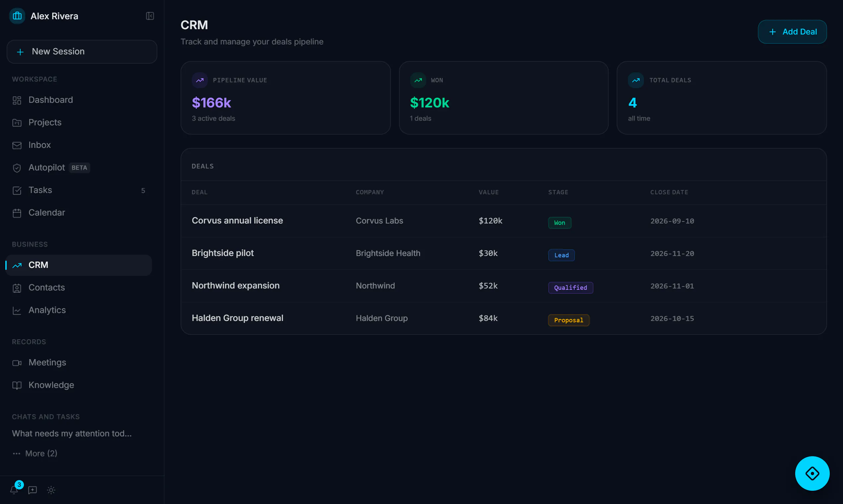The image size is (843, 504).
Task: Open the Meetings records page
Action: (x=79, y=362)
